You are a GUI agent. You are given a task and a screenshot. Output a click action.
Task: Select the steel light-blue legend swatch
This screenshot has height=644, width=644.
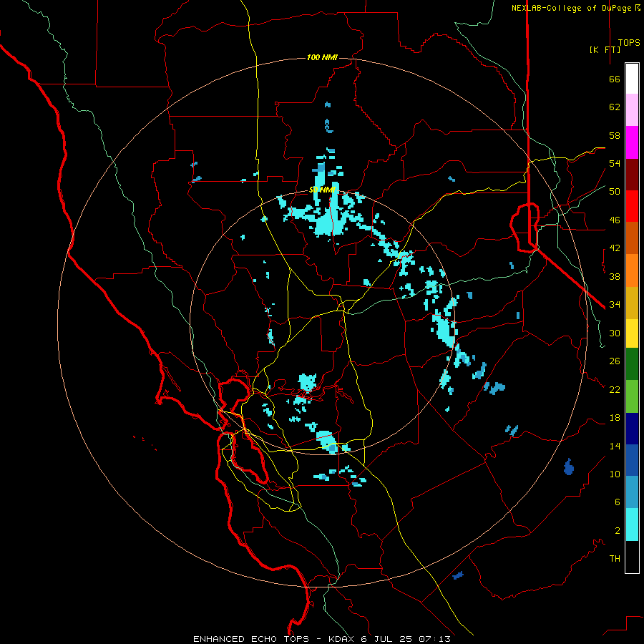632,492
